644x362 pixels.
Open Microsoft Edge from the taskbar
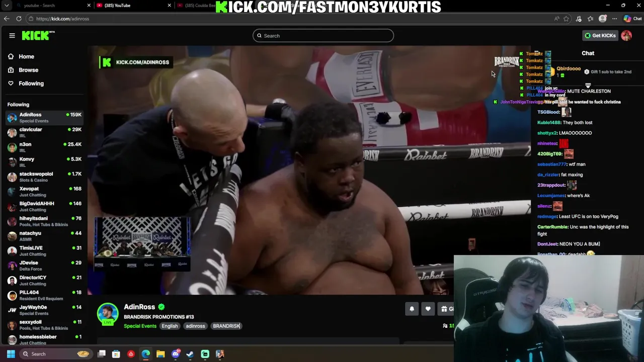coord(146,354)
